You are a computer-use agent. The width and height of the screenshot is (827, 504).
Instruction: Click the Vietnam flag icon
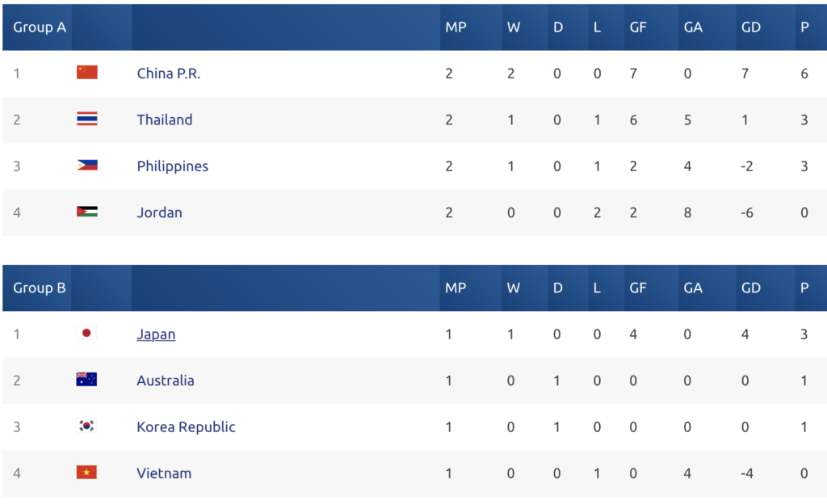click(x=86, y=472)
